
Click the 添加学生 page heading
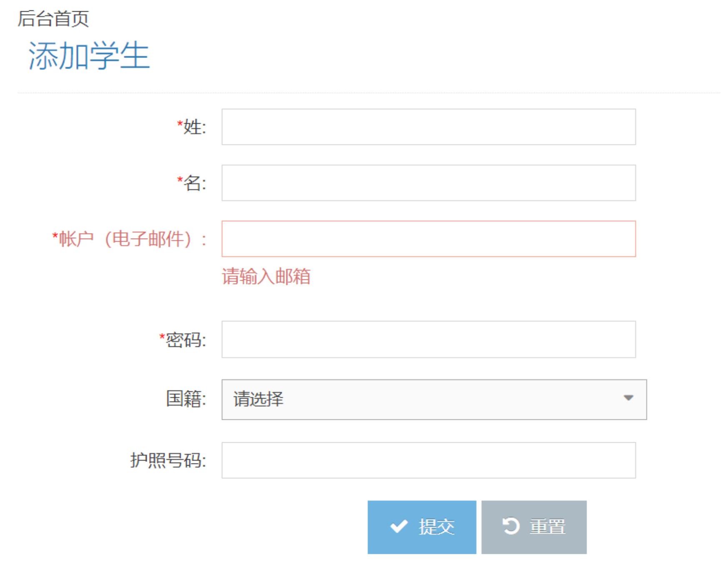pyautogui.click(x=89, y=56)
